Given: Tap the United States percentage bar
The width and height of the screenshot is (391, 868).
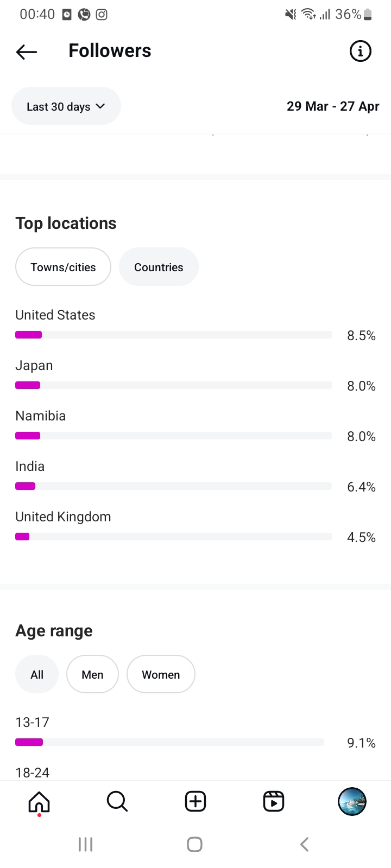Looking at the screenshot, I should tap(173, 335).
